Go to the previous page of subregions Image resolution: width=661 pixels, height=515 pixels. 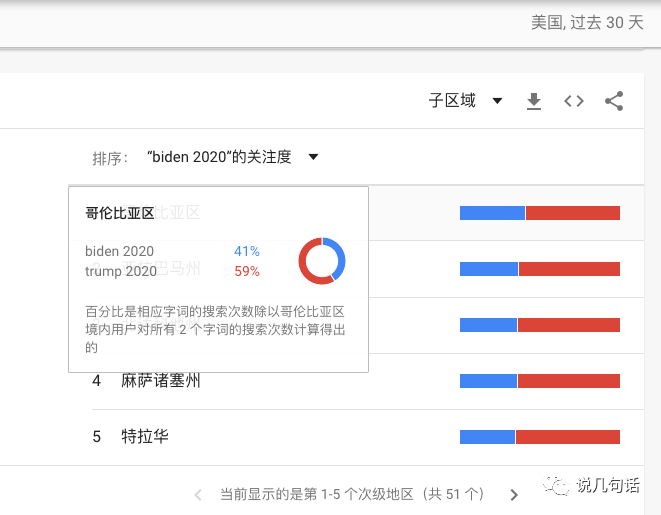pyautogui.click(x=198, y=494)
